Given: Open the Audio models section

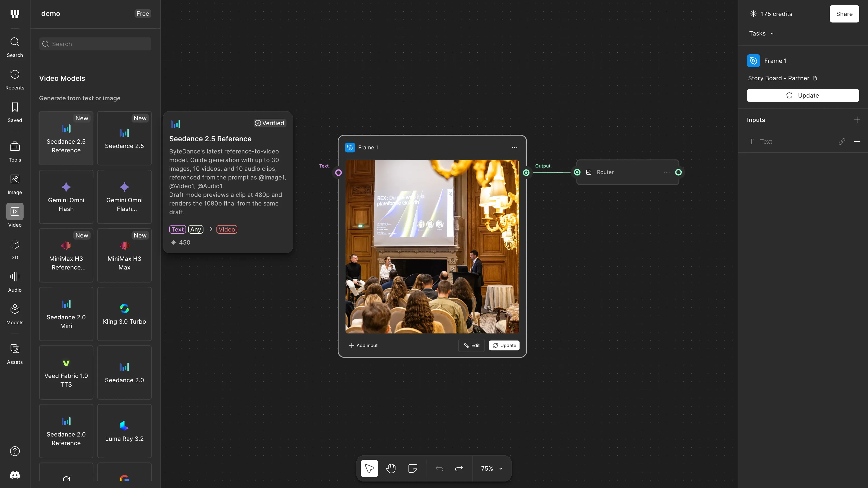Looking at the screenshot, I should click(x=15, y=282).
